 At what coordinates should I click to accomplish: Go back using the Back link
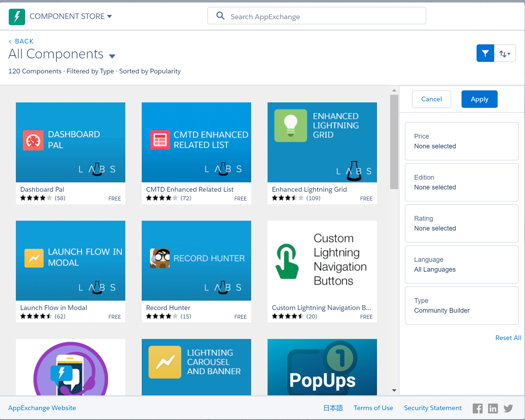click(21, 41)
